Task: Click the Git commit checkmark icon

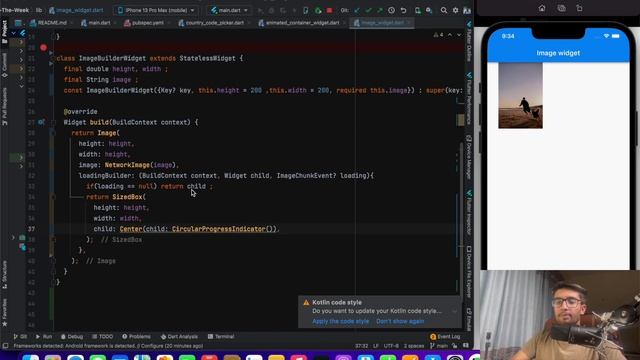Action: click(x=369, y=10)
